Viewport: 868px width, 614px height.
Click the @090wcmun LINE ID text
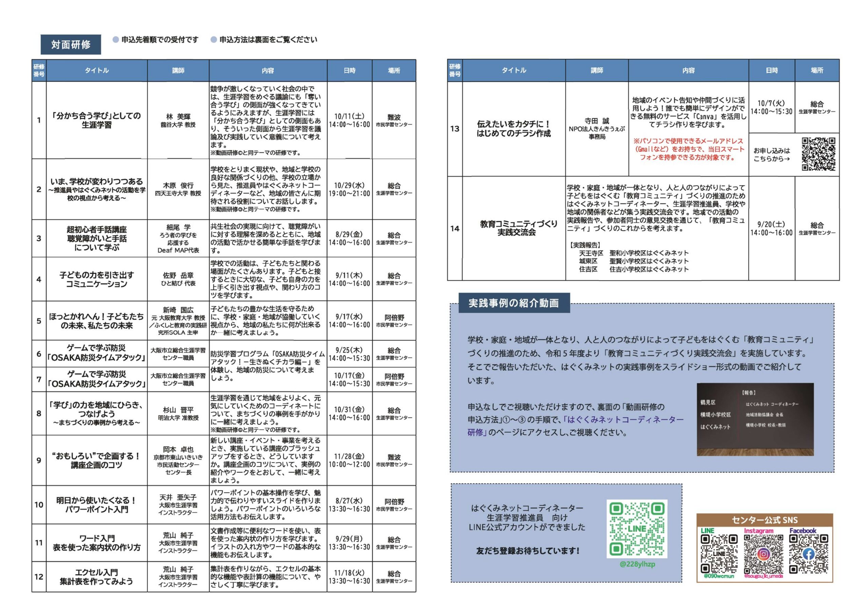[719, 576]
